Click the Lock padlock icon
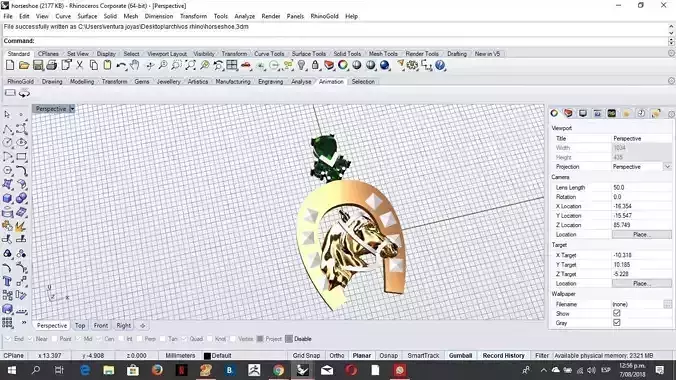 click(x=316, y=66)
